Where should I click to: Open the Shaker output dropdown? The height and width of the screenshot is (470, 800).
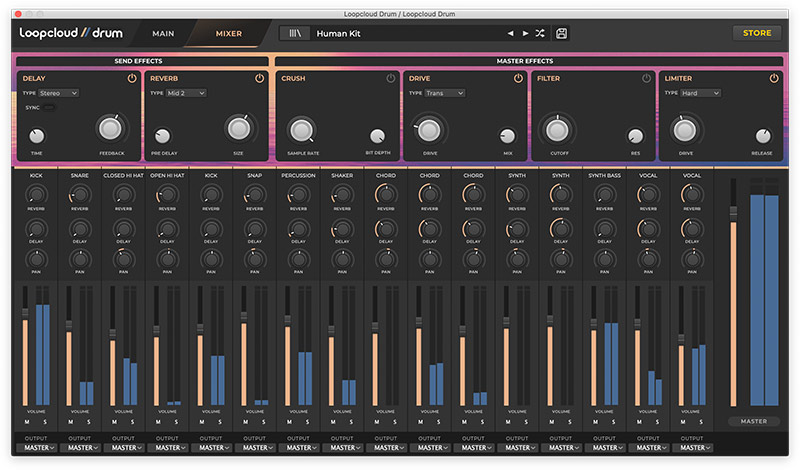342,448
